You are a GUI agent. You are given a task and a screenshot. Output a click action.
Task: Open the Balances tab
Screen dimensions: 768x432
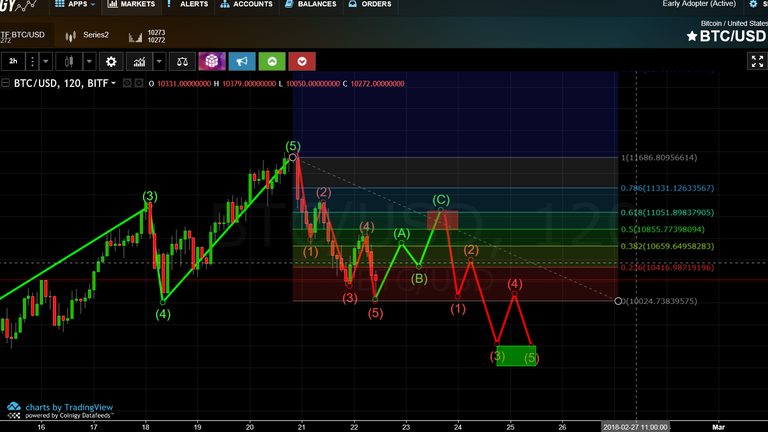(x=311, y=4)
